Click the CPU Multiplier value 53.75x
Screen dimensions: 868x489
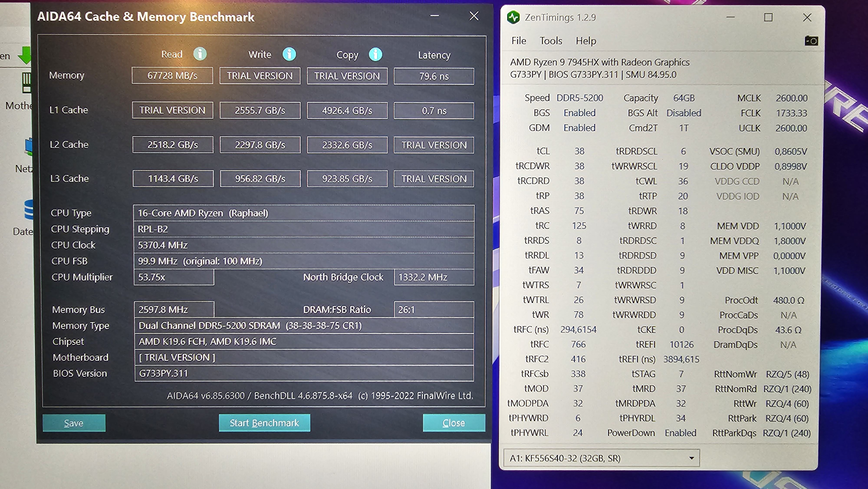(x=174, y=277)
